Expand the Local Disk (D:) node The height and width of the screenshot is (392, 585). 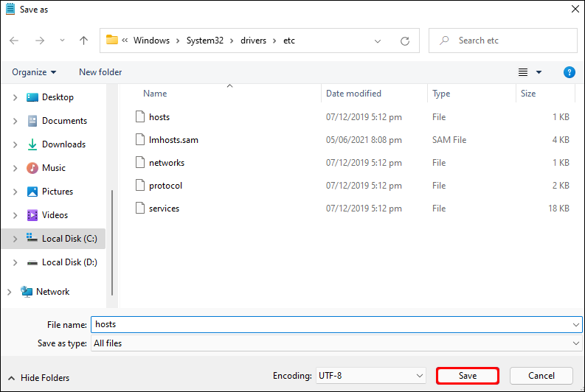tap(15, 262)
